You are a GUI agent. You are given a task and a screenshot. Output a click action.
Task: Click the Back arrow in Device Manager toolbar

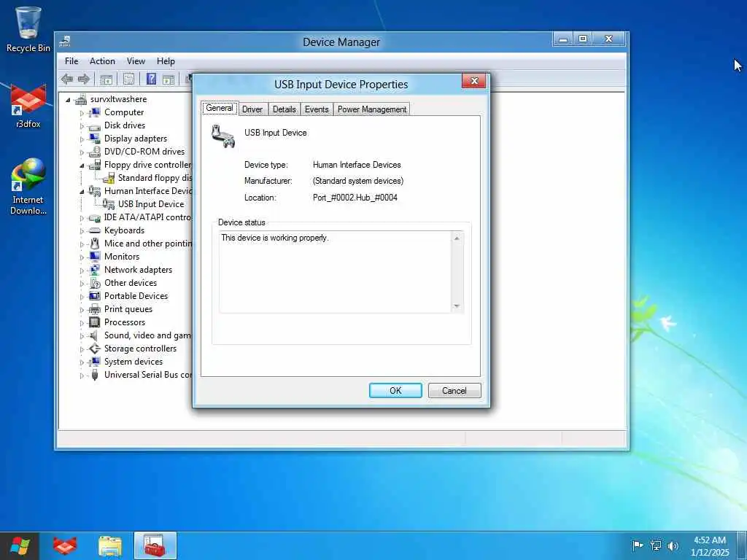coord(67,79)
